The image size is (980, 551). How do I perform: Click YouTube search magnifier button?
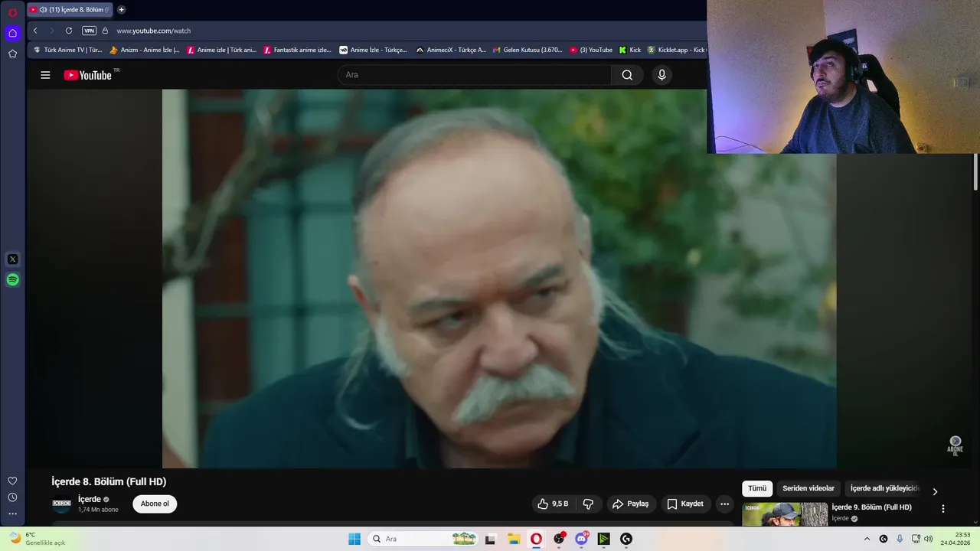(627, 75)
